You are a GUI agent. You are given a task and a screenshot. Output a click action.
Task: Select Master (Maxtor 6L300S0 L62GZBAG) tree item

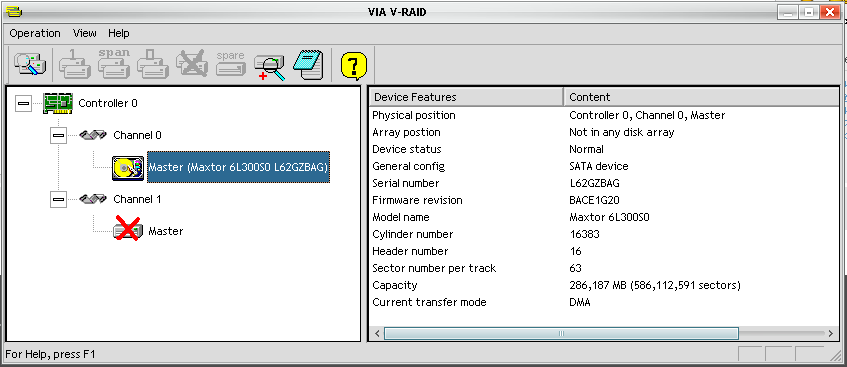point(238,167)
